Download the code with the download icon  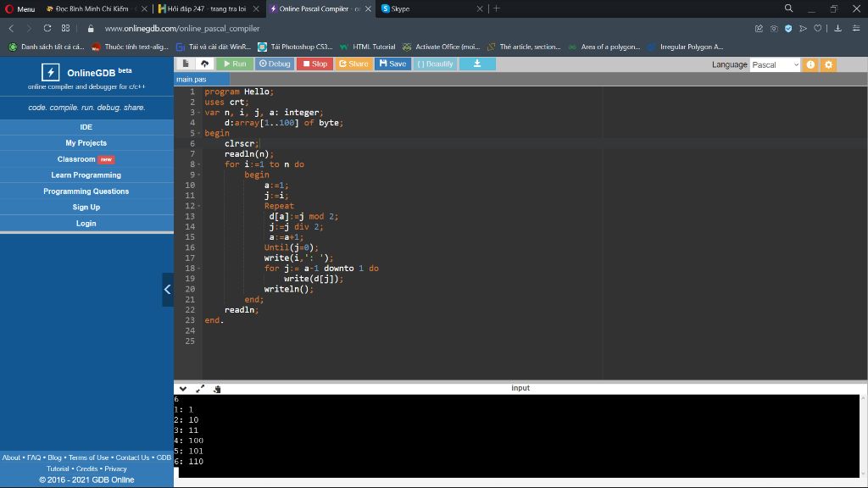tap(477, 64)
